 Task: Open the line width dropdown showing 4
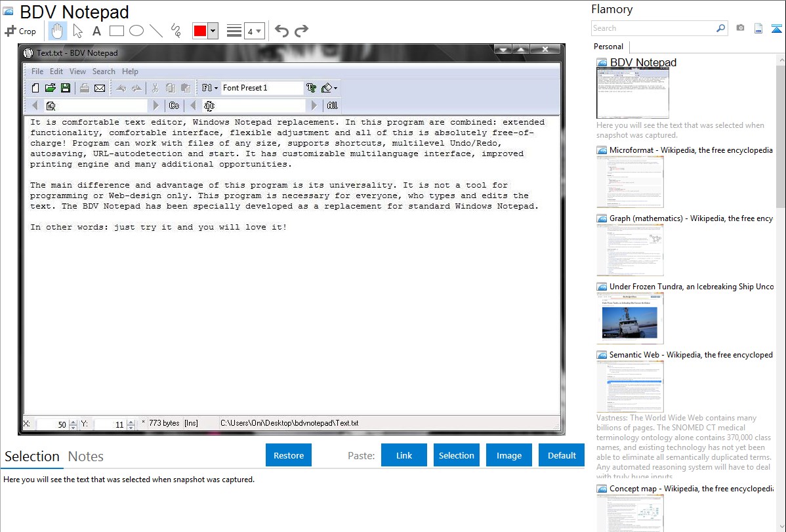(x=254, y=31)
